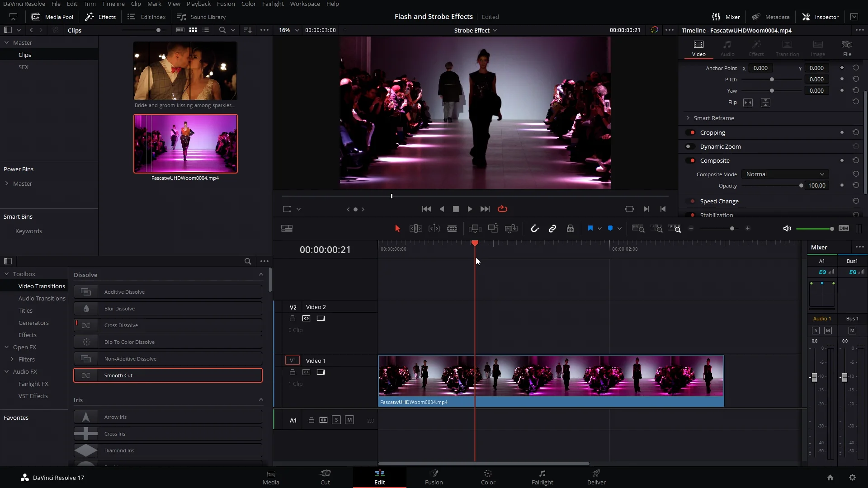
Task: Select the Blade edit mode tool
Action: 452,229
